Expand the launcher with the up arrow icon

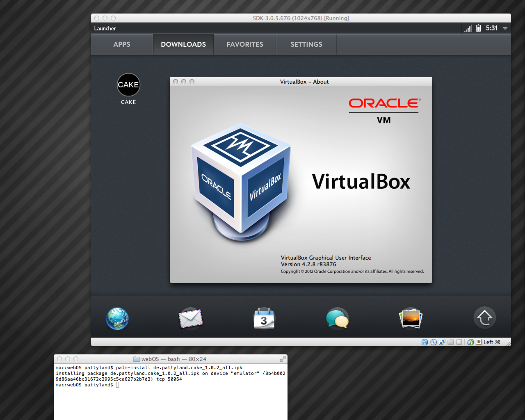point(484,317)
